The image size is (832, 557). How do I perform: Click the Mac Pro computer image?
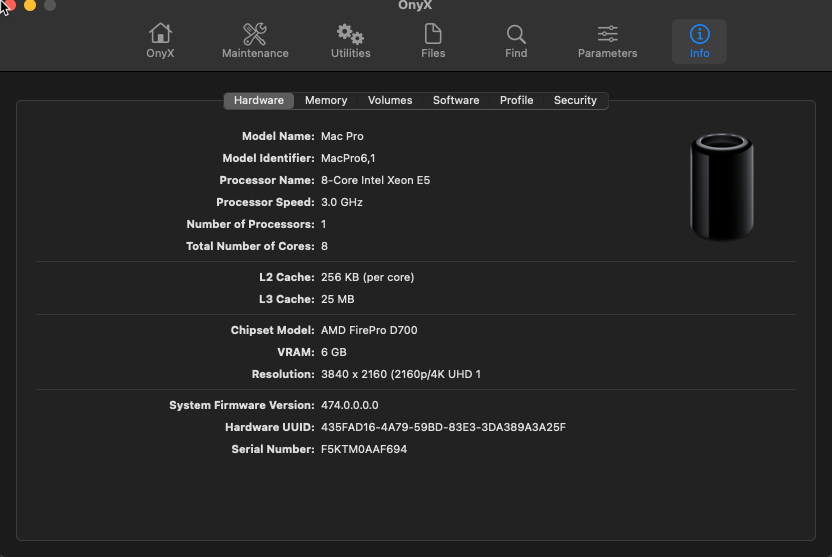tap(722, 187)
